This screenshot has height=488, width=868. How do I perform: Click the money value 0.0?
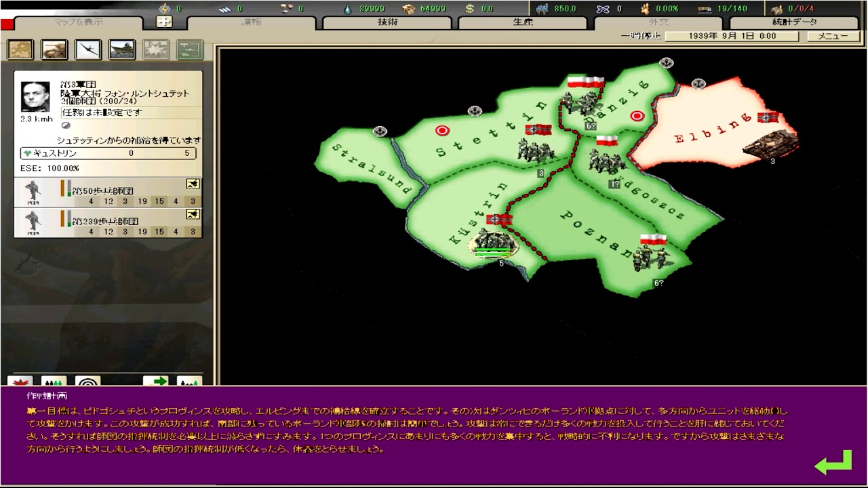point(488,9)
